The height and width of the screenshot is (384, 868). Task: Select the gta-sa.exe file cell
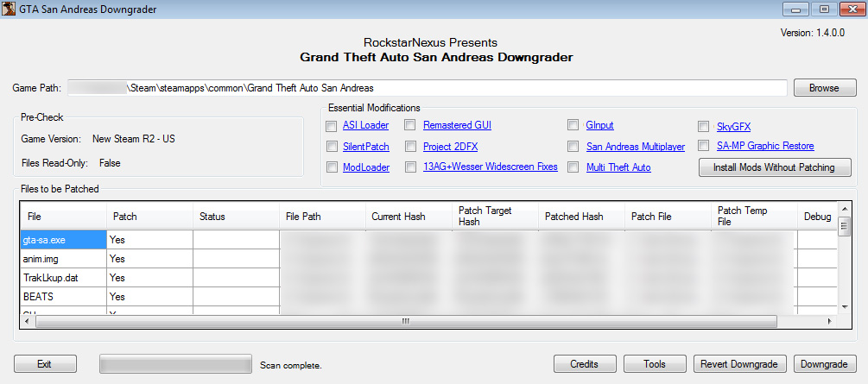(x=64, y=240)
